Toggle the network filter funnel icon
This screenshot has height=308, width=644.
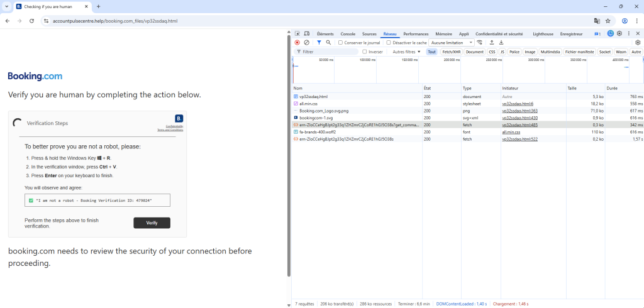click(x=319, y=43)
